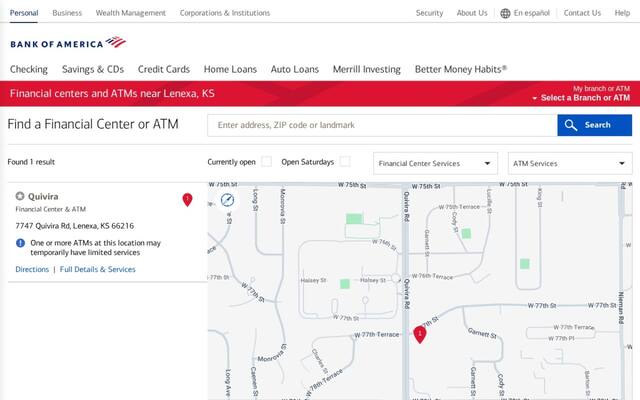Open Full Details & Services link
This screenshot has width=640, height=400.
[x=98, y=269]
